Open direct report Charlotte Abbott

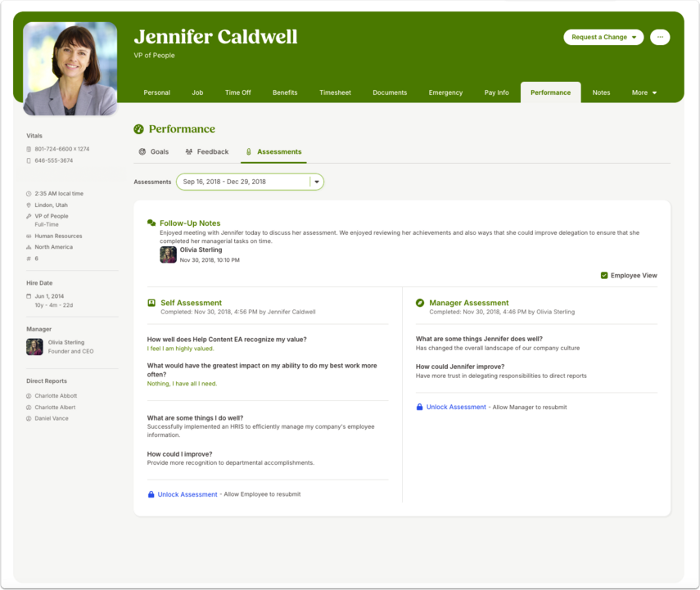[x=56, y=395]
